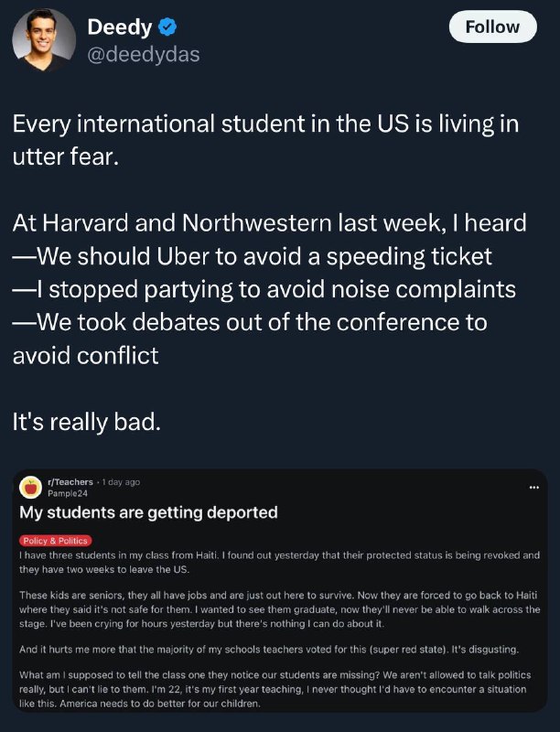
Task: Click the At Harvard and Northwestern line
Action: [270, 222]
